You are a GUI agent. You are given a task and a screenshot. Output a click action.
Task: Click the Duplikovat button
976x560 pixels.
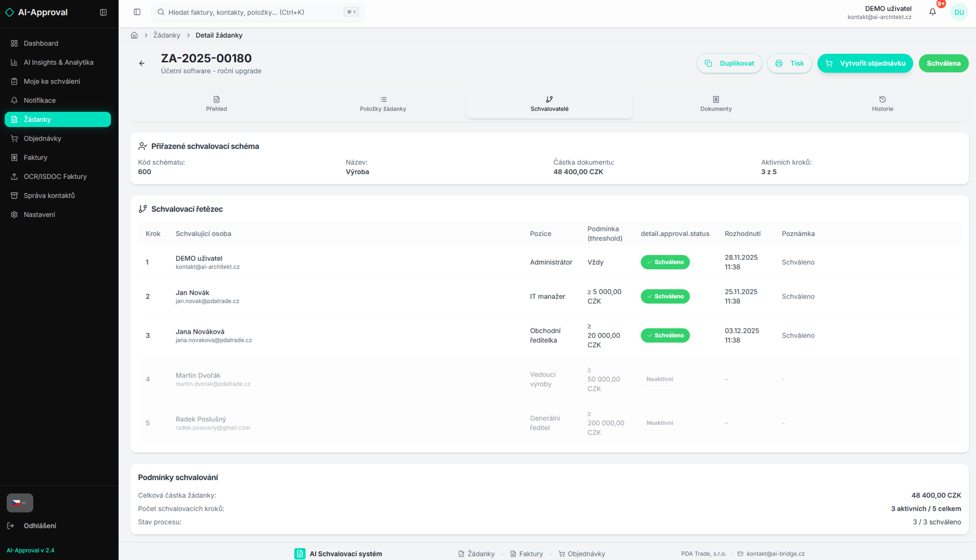pos(729,63)
